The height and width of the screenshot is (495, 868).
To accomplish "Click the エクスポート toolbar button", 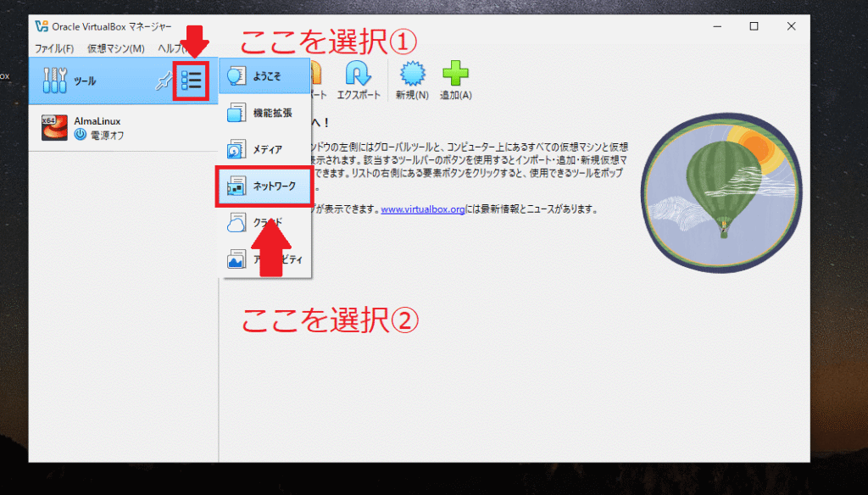I will (359, 81).
